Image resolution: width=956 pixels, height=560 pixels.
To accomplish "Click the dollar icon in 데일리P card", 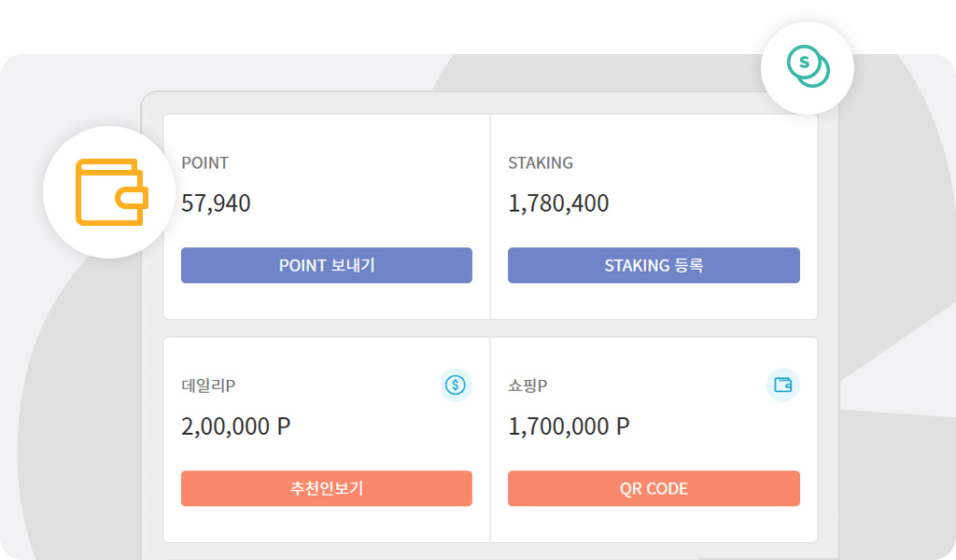I will (x=456, y=385).
